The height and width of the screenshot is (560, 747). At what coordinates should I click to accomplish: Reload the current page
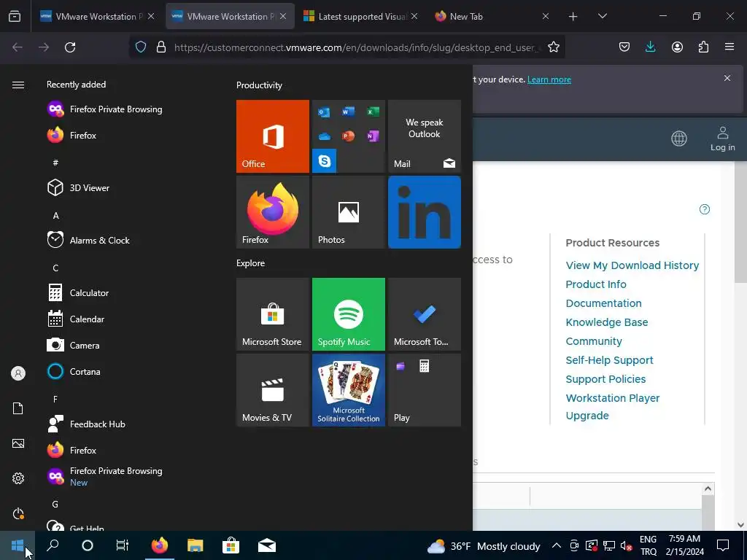coord(70,47)
